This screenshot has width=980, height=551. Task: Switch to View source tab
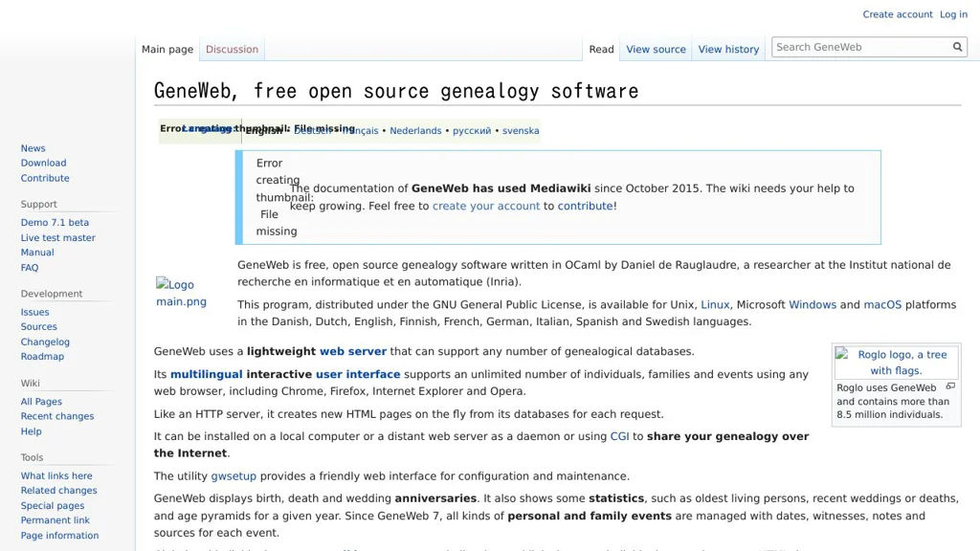tap(656, 49)
